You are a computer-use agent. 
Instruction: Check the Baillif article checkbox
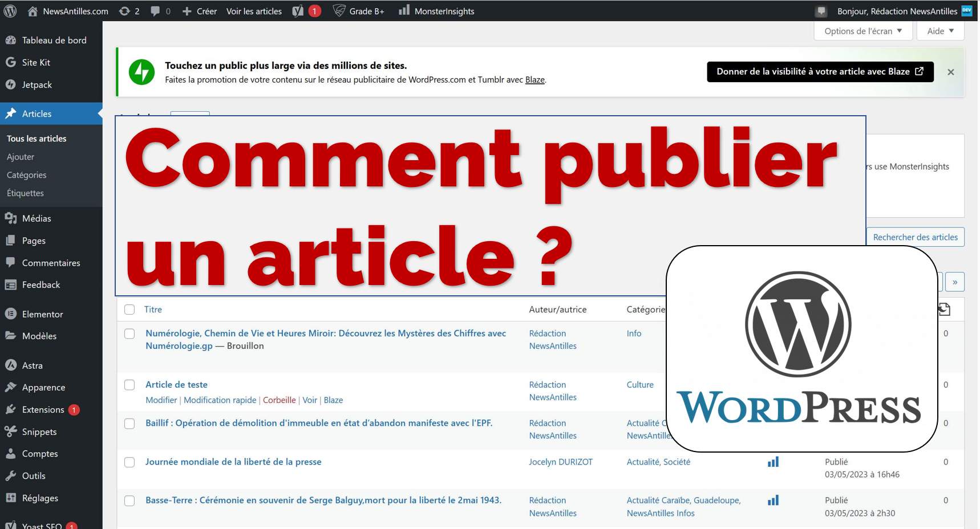tap(129, 424)
